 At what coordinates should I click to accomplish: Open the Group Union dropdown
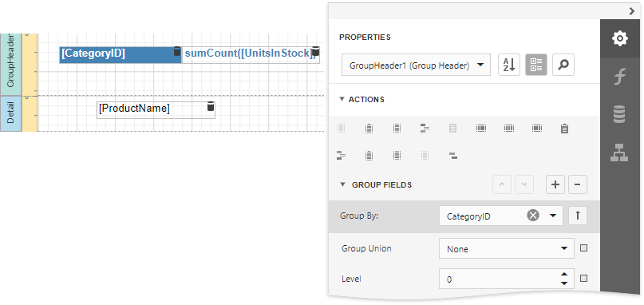point(507,248)
